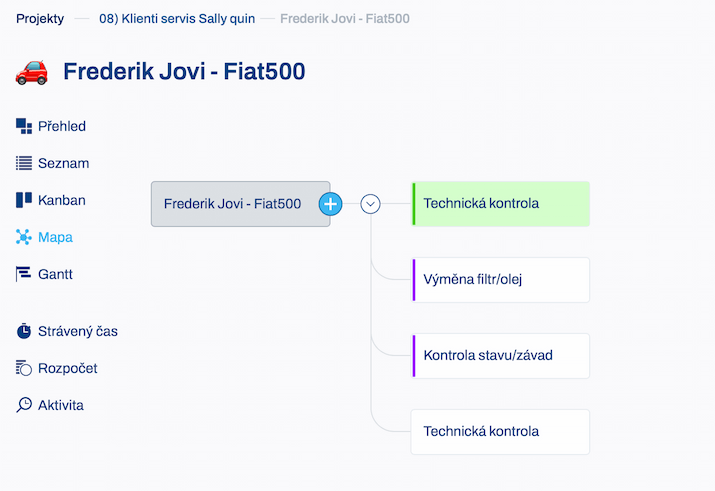Screen dimensions: 715x491
Task: Click the Seznam list icon
Action: (24, 163)
